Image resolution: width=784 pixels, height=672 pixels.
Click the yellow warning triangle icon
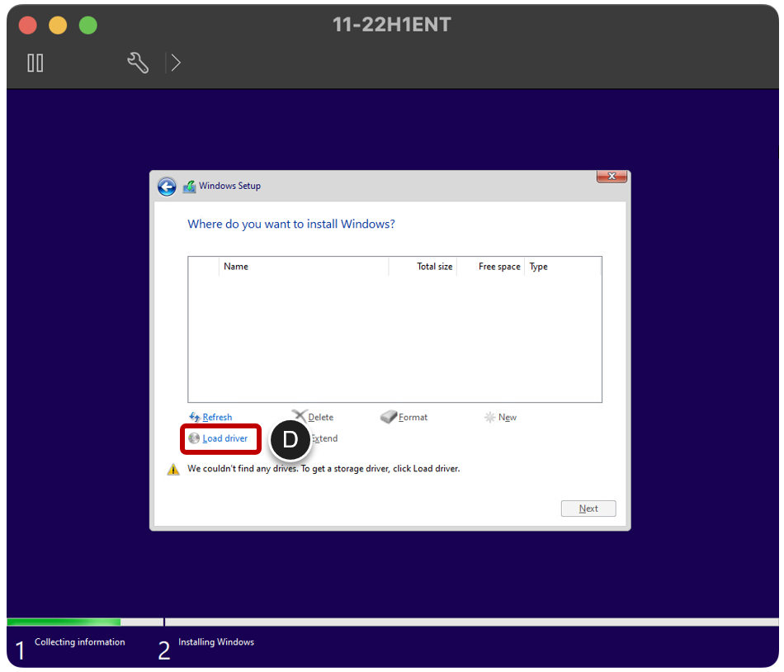pos(173,468)
